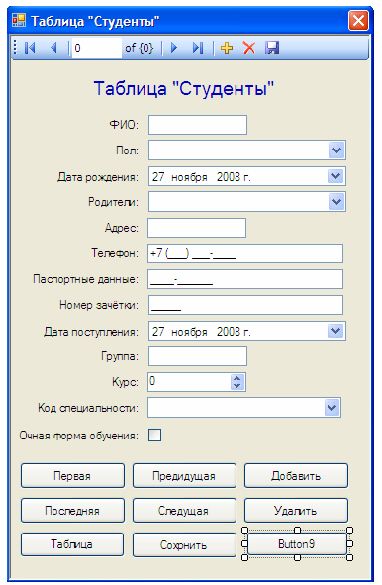Click the Таблица button
The width and height of the screenshot is (382, 585).
pos(72,544)
